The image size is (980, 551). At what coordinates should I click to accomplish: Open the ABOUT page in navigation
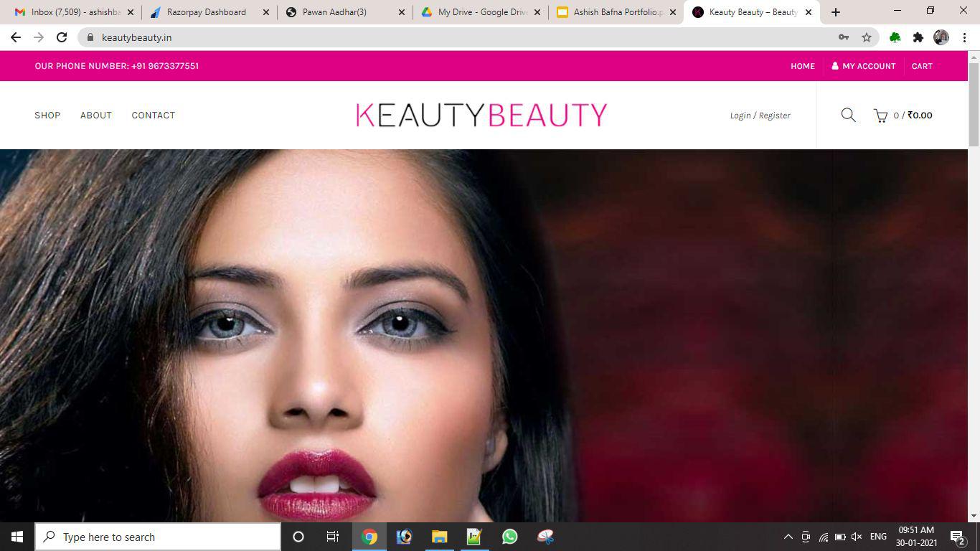[96, 116]
